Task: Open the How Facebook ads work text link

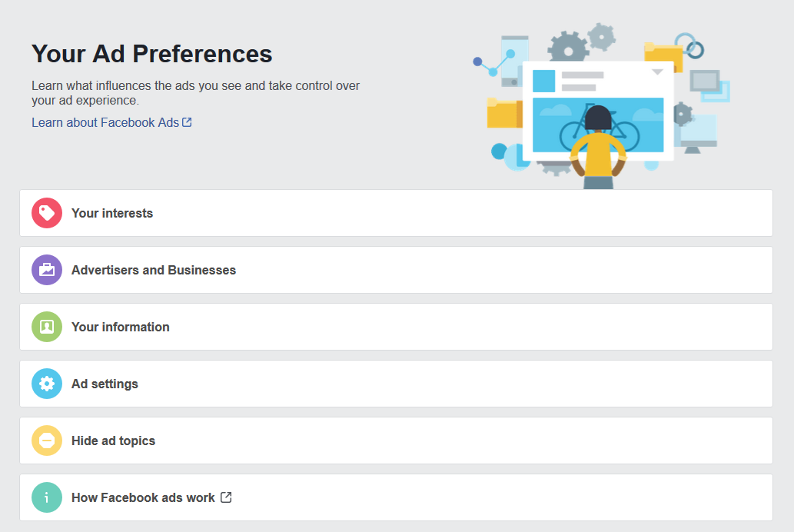Action: (143, 497)
